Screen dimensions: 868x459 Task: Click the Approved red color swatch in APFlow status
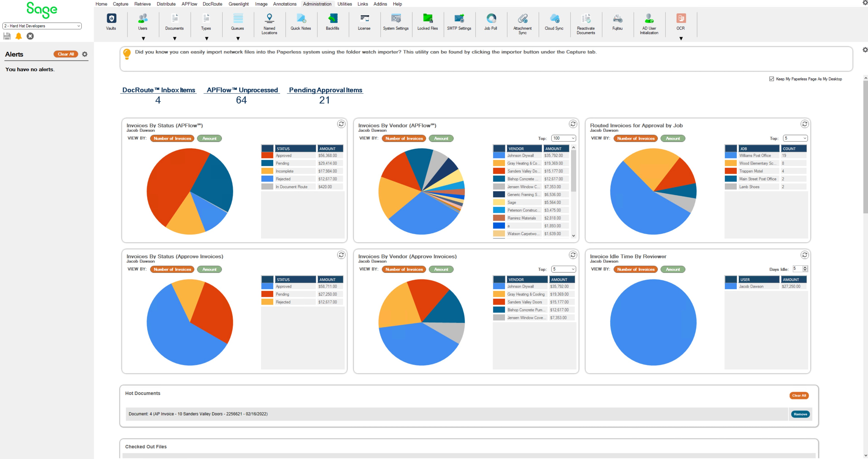(267, 155)
